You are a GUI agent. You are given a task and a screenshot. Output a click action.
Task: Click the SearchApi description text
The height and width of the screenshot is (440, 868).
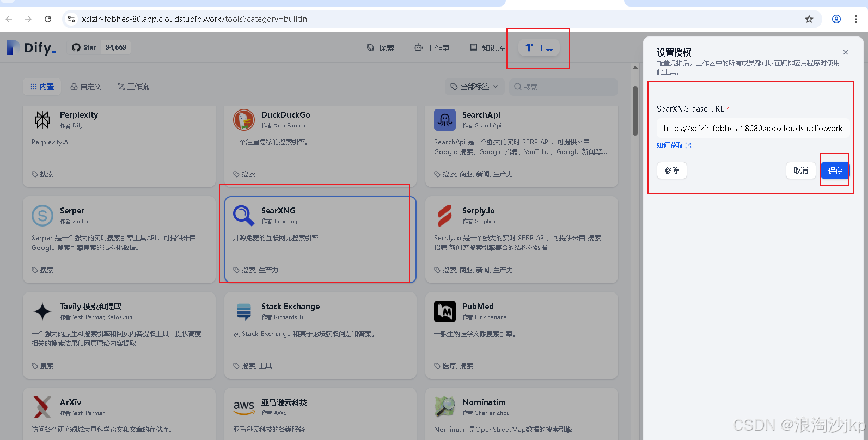tap(521, 147)
